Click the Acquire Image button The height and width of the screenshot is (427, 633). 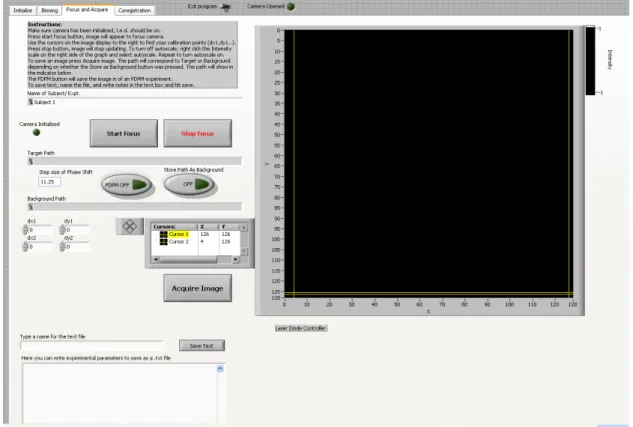coord(197,288)
